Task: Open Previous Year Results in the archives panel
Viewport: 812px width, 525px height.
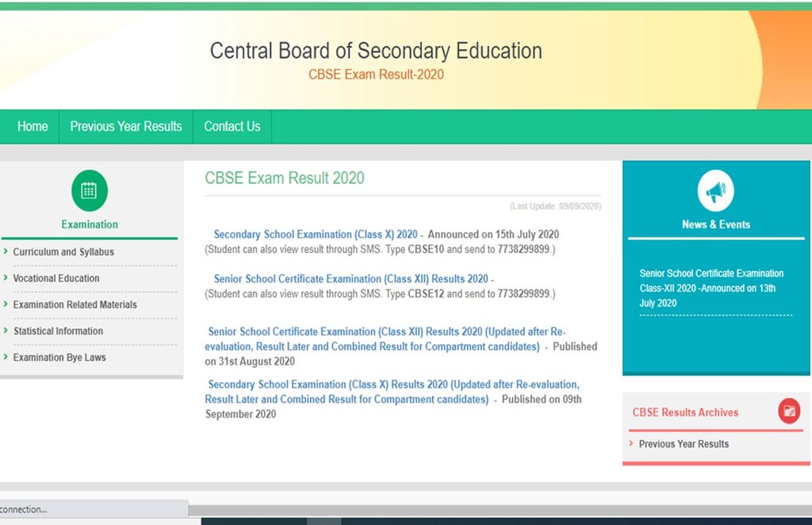Action: pos(684,444)
